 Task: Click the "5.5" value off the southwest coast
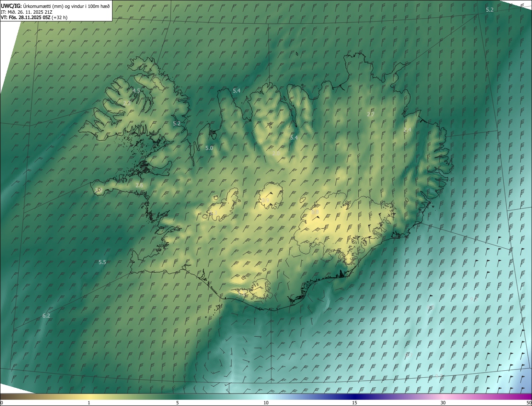tap(102, 262)
